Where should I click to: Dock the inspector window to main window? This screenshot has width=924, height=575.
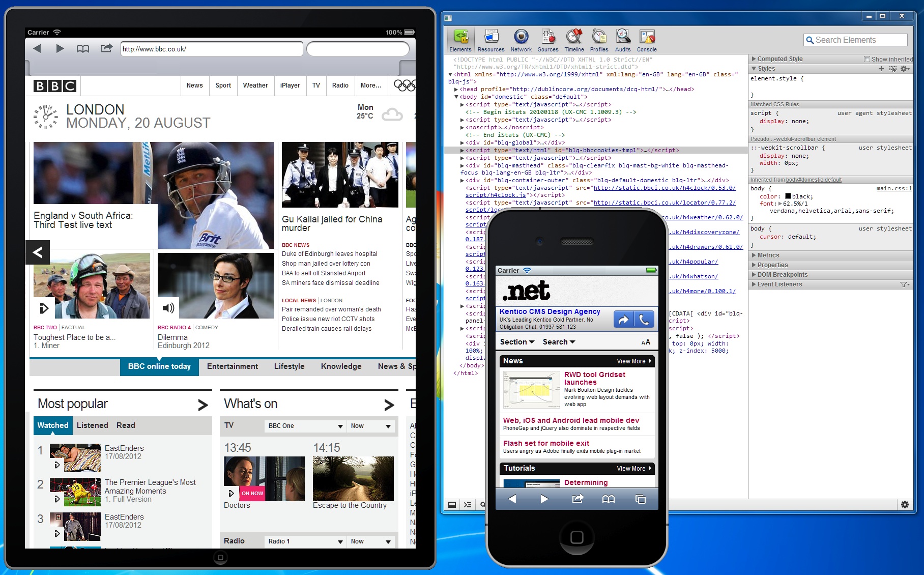click(x=452, y=505)
